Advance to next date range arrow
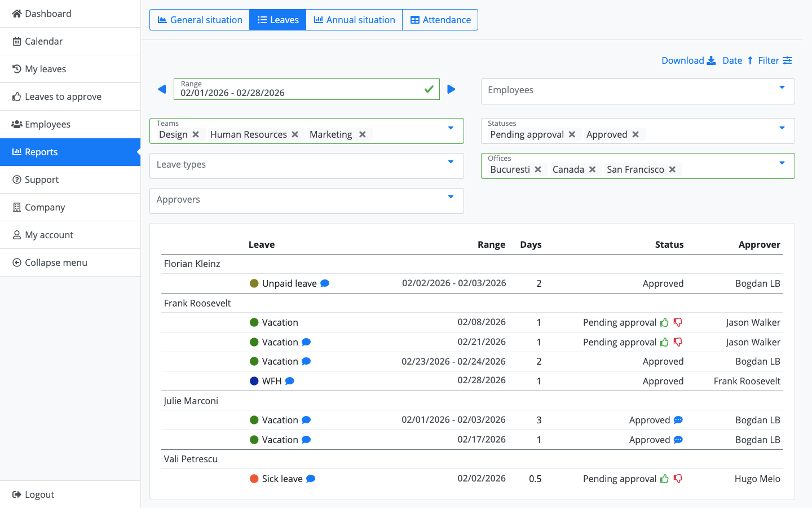Image resolution: width=812 pixels, height=508 pixels. (x=451, y=89)
